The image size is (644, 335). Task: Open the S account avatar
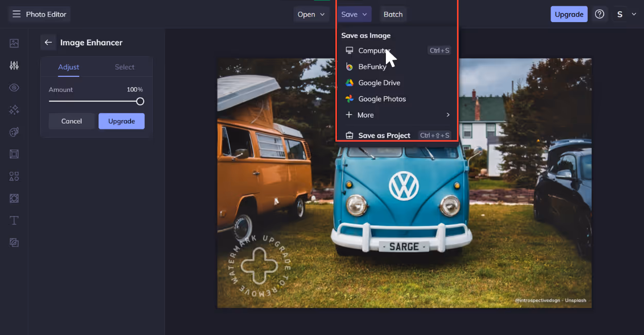pyautogui.click(x=620, y=14)
